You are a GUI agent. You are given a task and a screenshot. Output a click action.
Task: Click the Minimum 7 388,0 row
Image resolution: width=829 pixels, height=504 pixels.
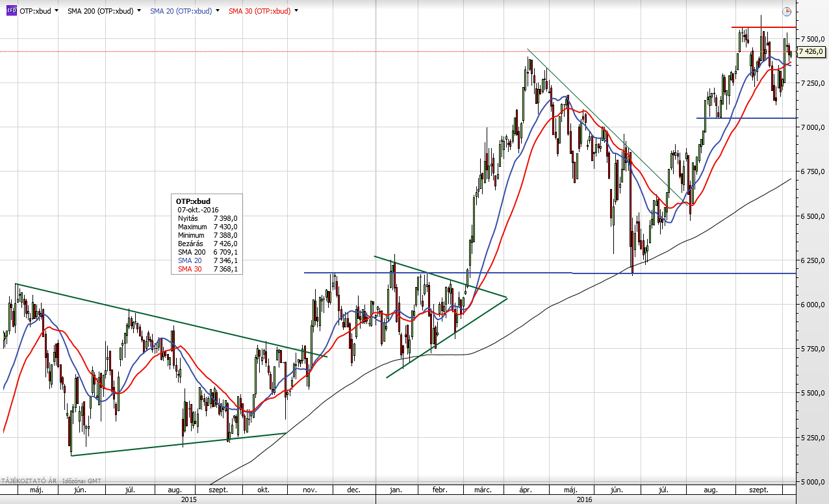click(207, 235)
